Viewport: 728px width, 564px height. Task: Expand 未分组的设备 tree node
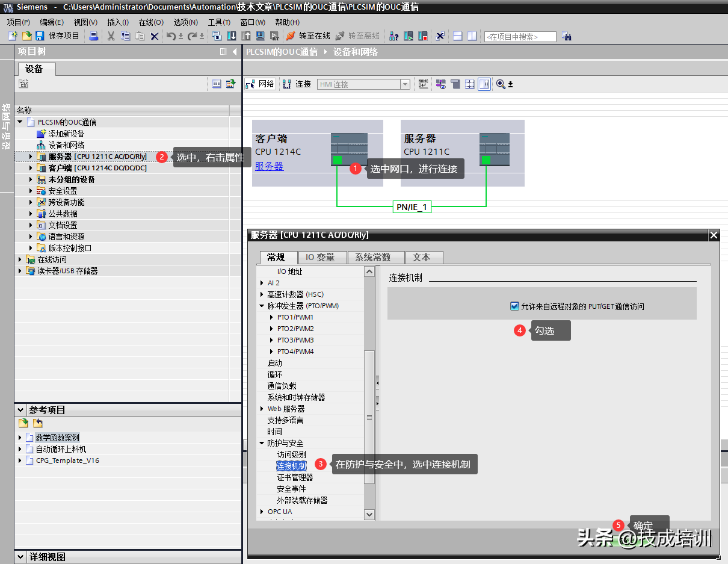[31, 179]
